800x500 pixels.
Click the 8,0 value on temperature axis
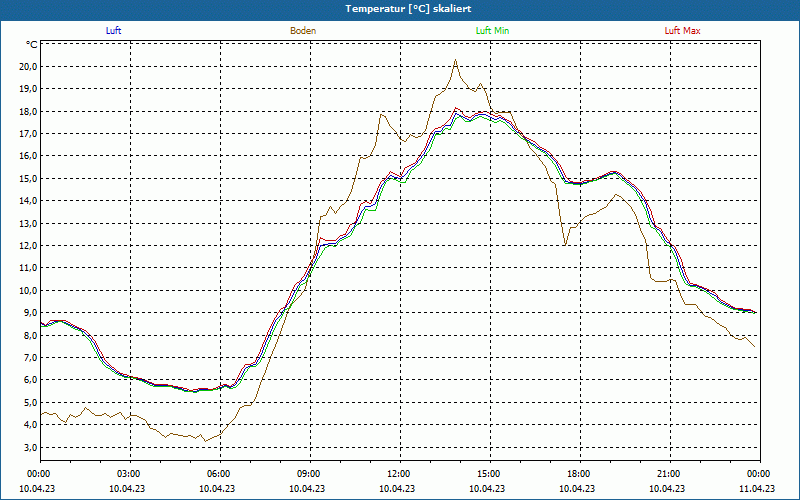coord(30,335)
